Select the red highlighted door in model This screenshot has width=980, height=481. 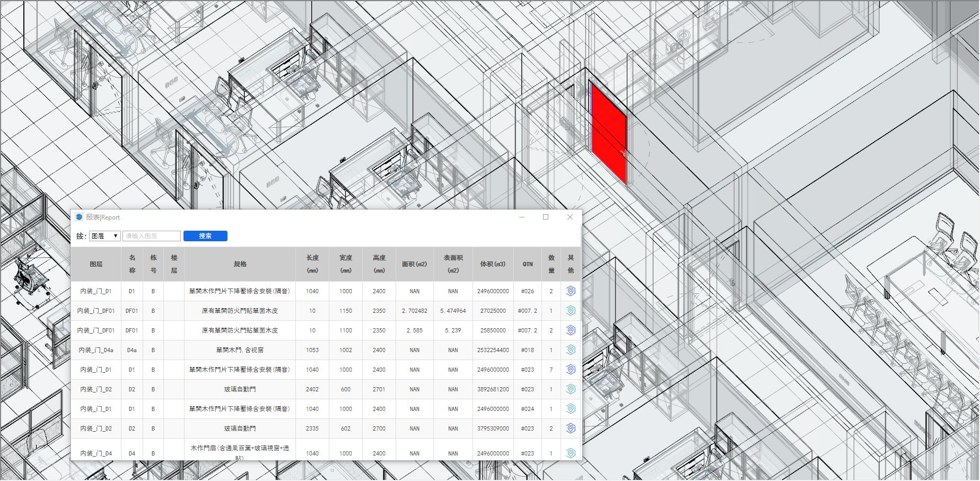click(x=609, y=133)
